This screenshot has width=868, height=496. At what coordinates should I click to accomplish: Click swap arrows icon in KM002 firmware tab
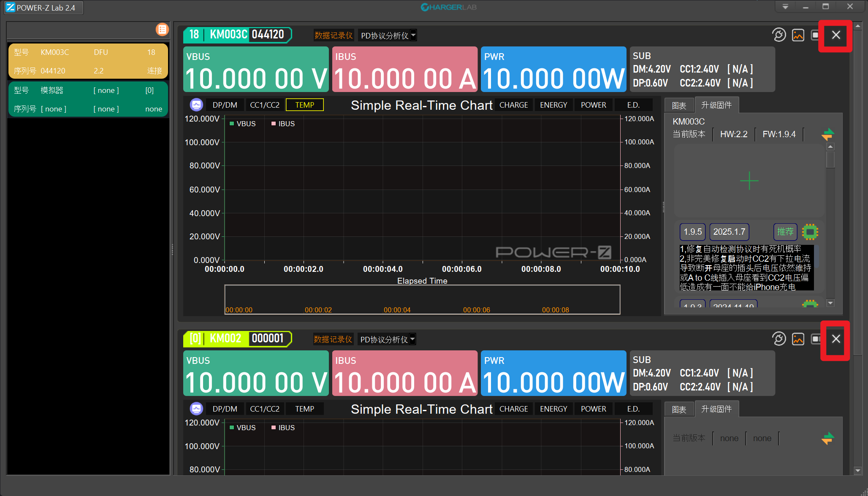pyautogui.click(x=827, y=438)
